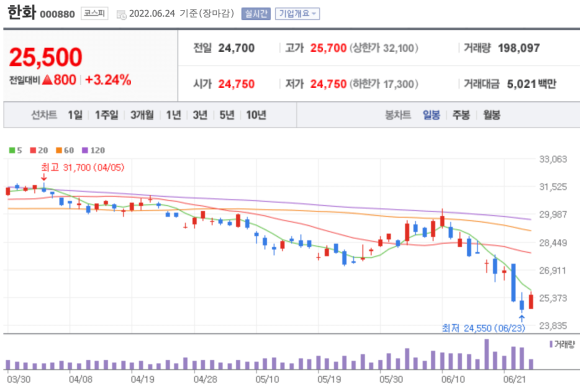This screenshot has width=580, height=391.
Task: Click the 23,835 price axis label
Action: (553, 326)
